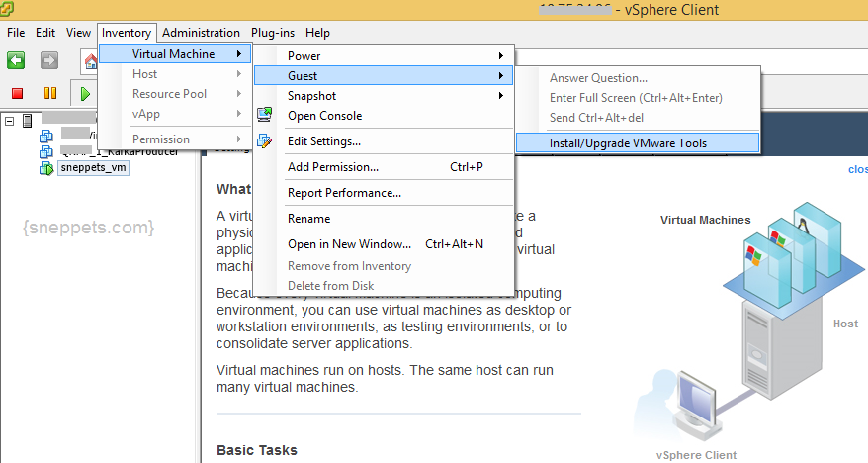This screenshot has width=868, height=463.
Task: Choose Snapshot in the submenu
Action: click(x=384, y=96)
